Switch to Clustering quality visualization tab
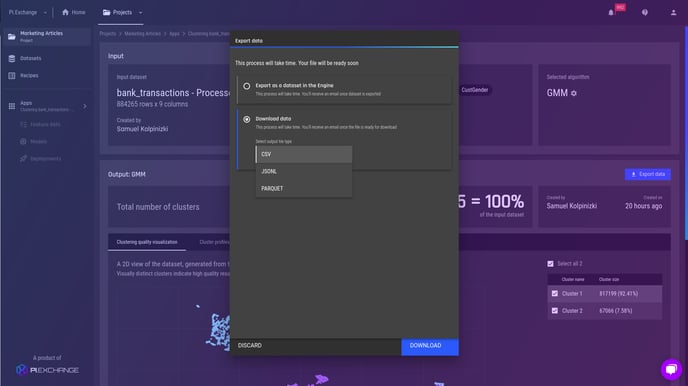The image size is (688, 386). point(147,242)
